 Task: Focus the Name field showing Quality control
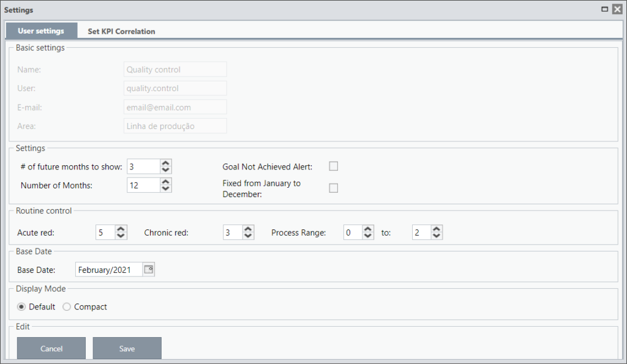tap(175, 70)
